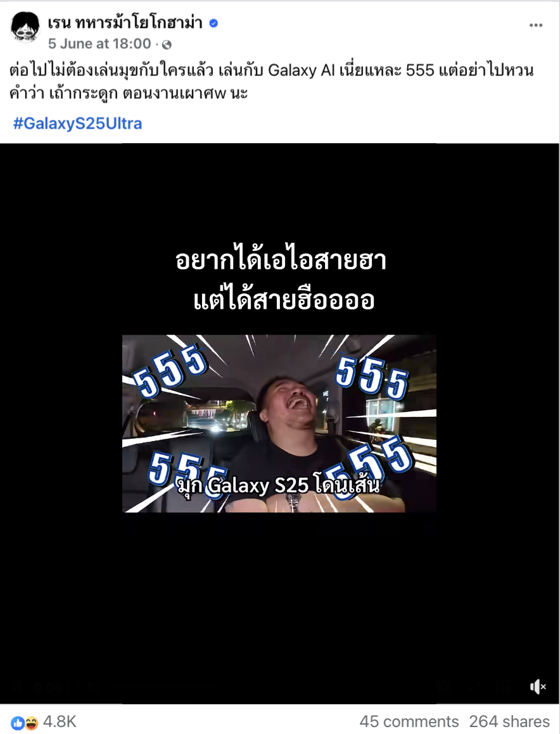This screenshot has width=560, height=734.
Task: Open the #GalaxyS25Ultra hashtag
Action: click(x=78, y=124)
